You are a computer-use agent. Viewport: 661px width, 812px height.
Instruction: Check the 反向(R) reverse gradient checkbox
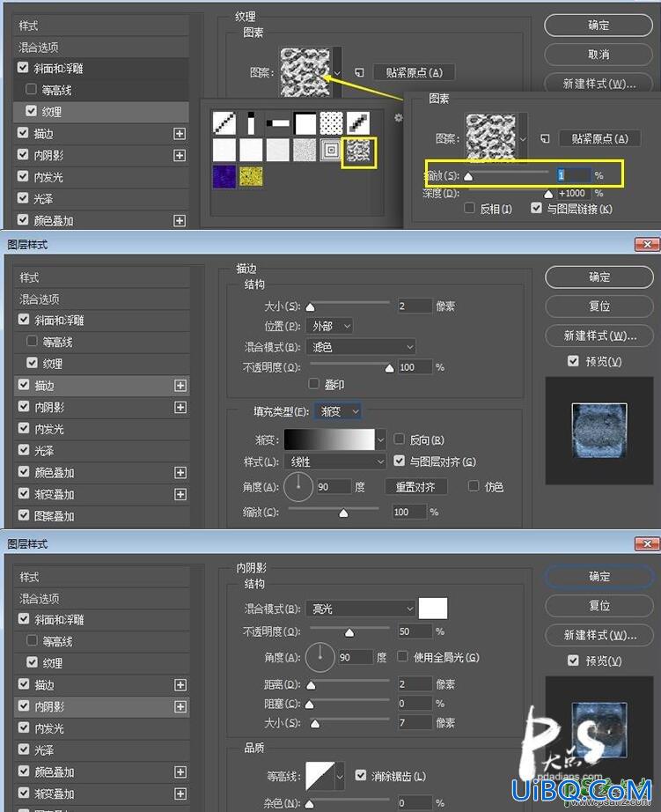(x=399, y=439)
